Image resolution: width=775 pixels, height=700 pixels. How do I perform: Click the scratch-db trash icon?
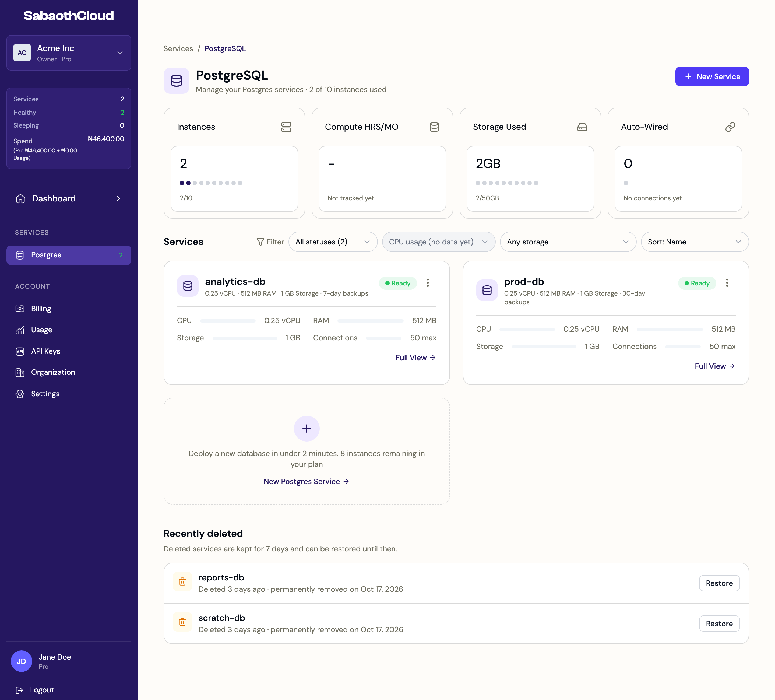182,622
